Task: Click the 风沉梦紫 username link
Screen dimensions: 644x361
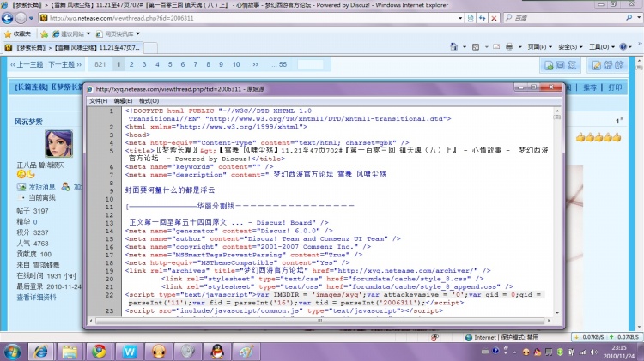Action: [x=28, y=122]
